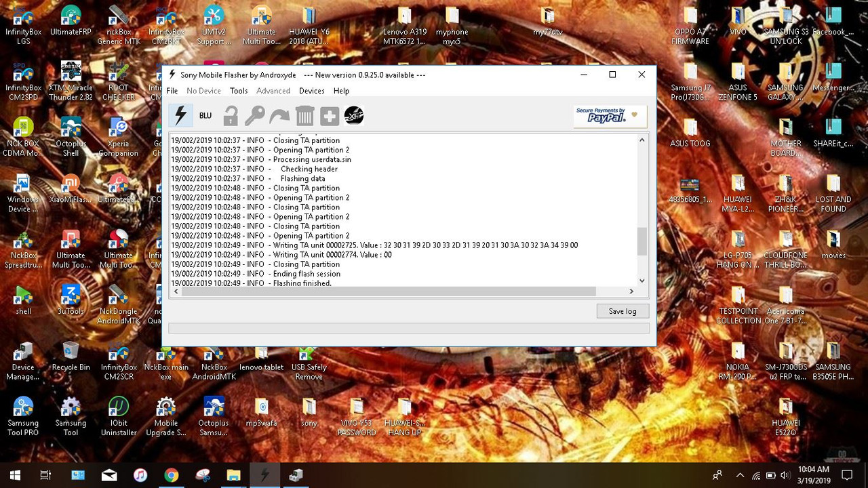Show hidden system tray icons
868x488 pixels.
tap(740, 475)
